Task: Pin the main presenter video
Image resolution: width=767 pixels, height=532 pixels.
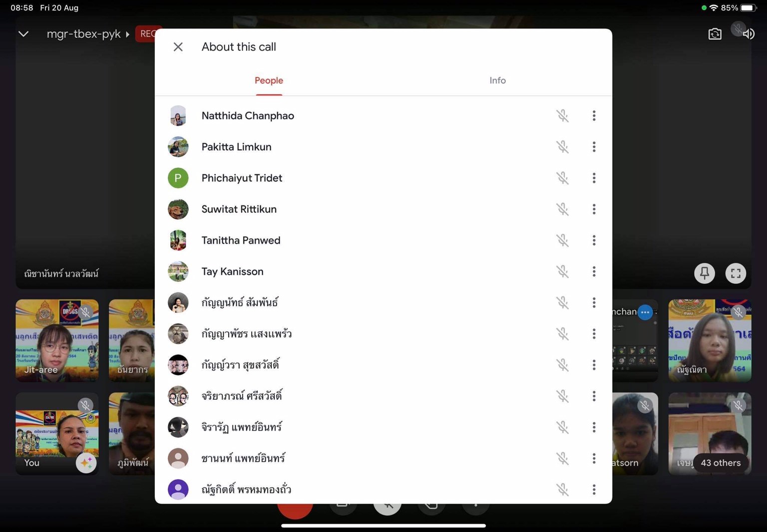Action: 704,273
